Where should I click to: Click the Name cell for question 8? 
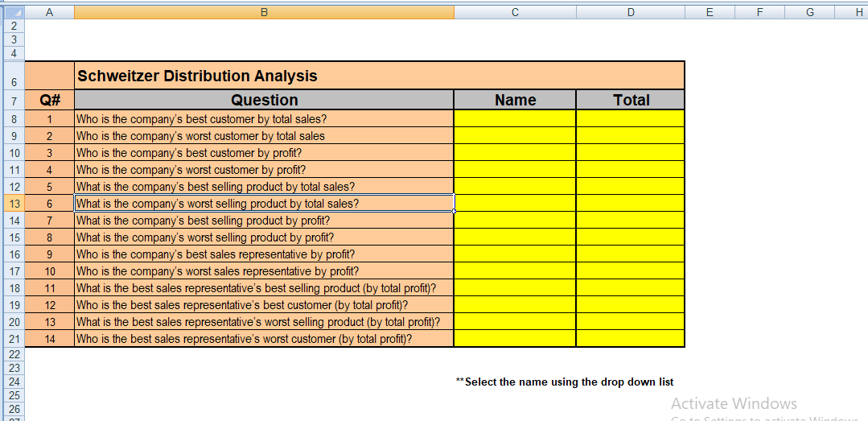[515, 237]
